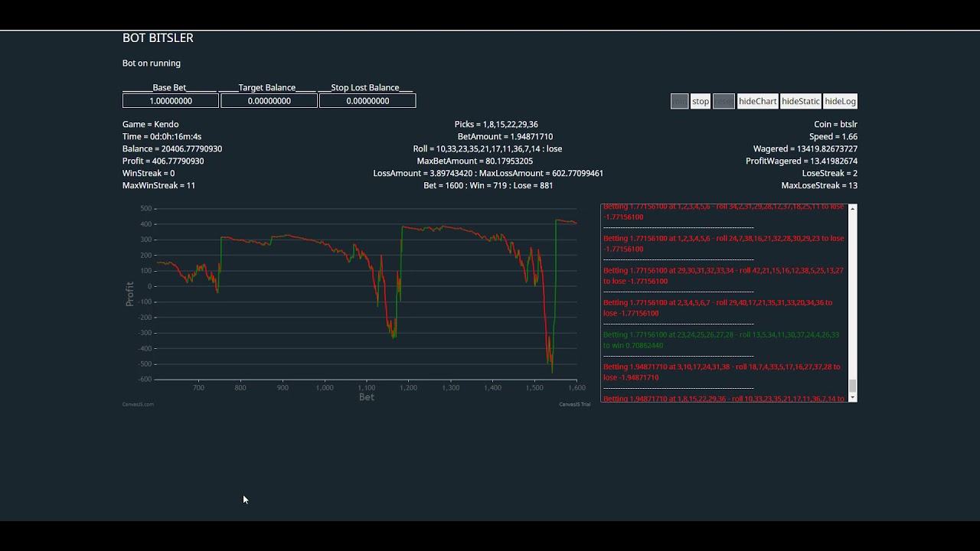This screenshot has height=551, width=980.
Task: Click the '1,000' x-axis tick label
Action: [325, 387]
